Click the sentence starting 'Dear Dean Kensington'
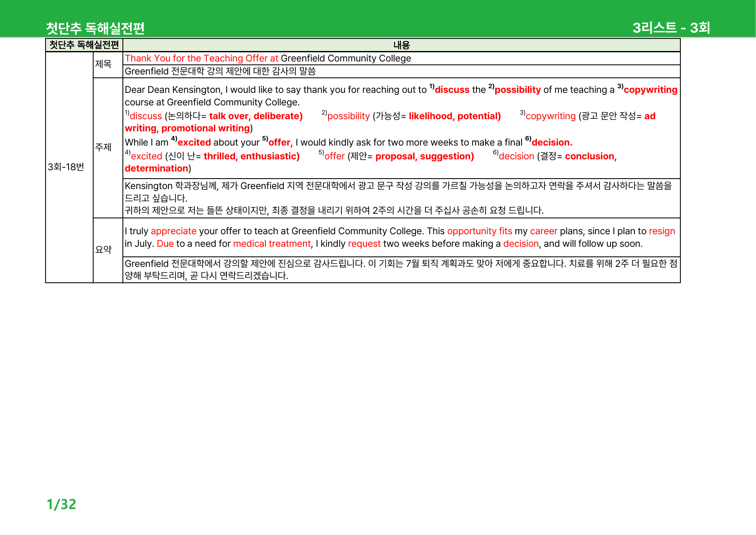The width and height of the screenshot is (756, 535). pyautogui.click(x=401, y=96)
